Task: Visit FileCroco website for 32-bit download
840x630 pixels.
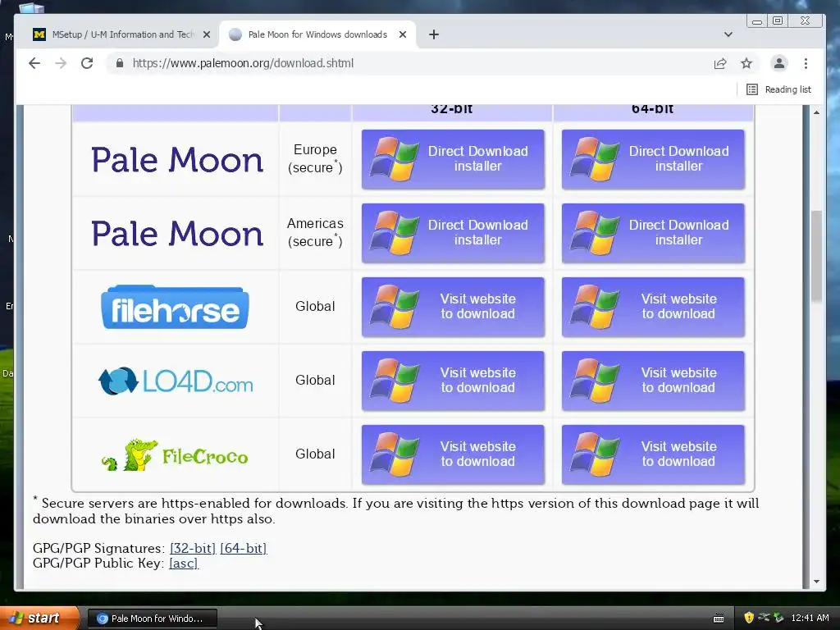Action: coord(453,454)
